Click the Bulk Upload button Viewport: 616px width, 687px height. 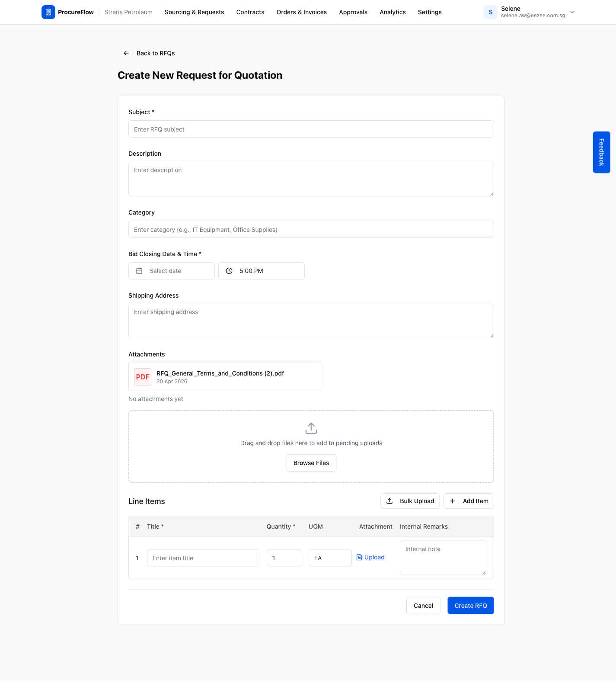tap(410, 501)
